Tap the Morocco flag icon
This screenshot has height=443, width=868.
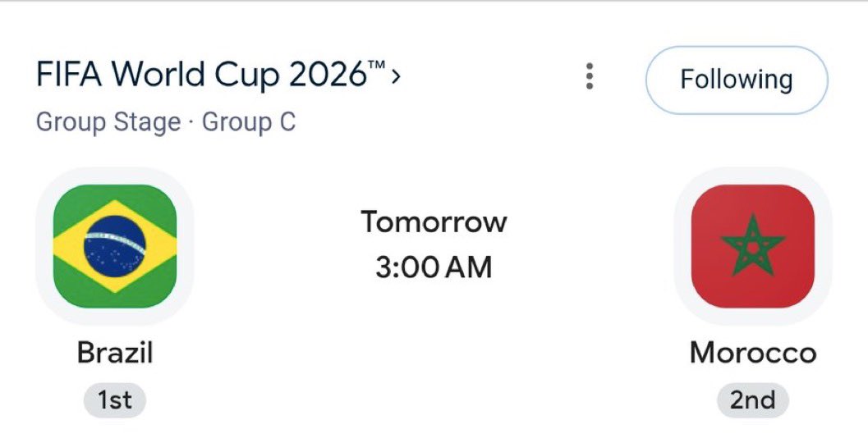click(x=753, y=246)
